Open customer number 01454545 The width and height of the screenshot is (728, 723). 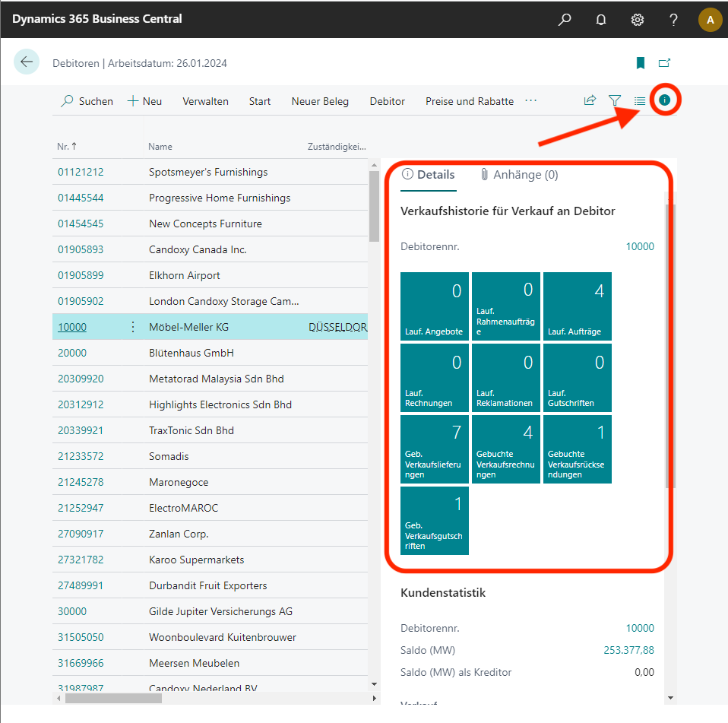click(x=81, y=224)
